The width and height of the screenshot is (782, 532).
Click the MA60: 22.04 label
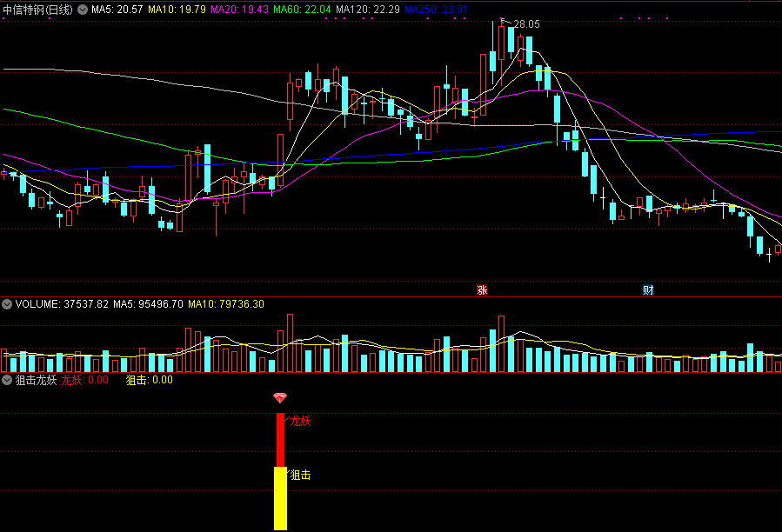point(302,10)
